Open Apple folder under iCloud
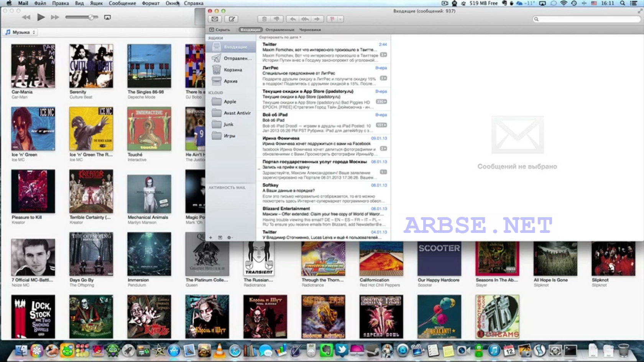 point(231,102)
